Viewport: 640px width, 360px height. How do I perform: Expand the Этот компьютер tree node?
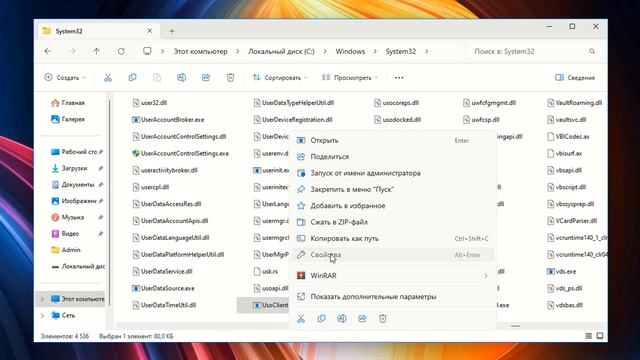click(x=42, y=299)
